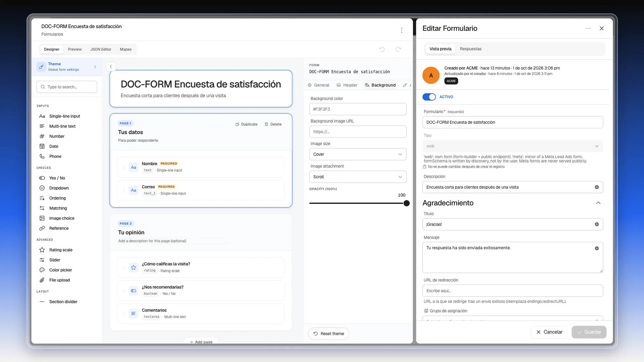Viewport: 644px width, 362px height.
Task: Switch to the JSON Editor tab
Action: pyautogui.click(x=101, y=49)
